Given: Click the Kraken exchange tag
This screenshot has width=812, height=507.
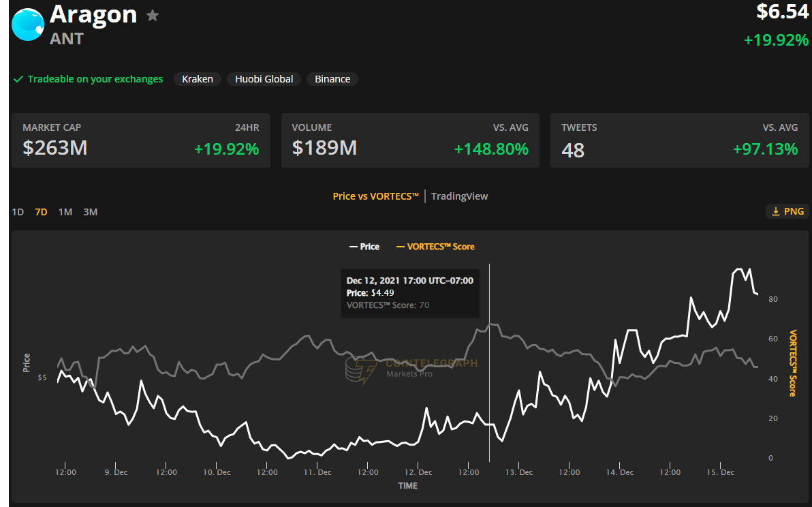Looking at the screenshot, I should click(197, 79).
